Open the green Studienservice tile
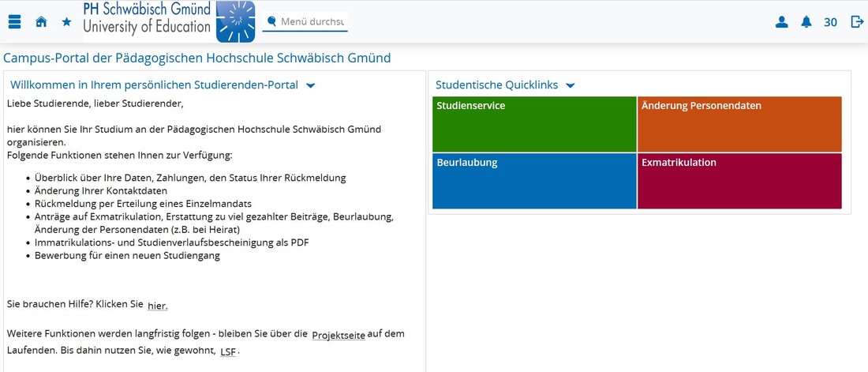Screen dimensions: 868x372 click(x=534, y=124)
